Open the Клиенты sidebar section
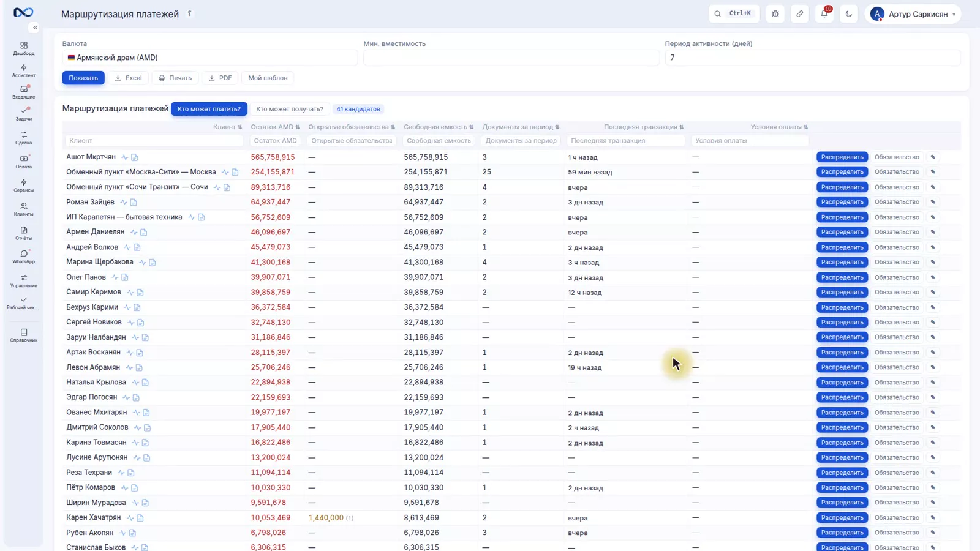The width and height of the screenshot is (980, 551). click(x=23, y=209)
